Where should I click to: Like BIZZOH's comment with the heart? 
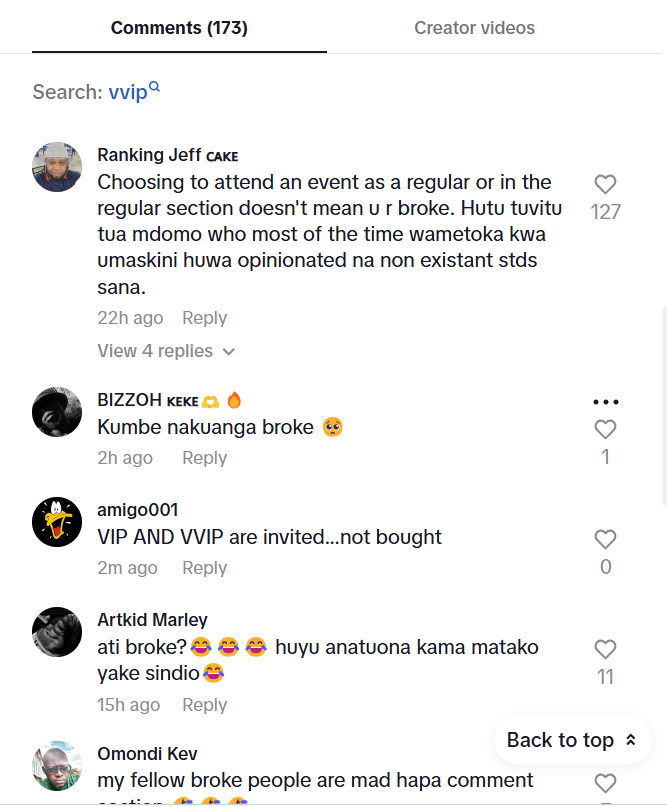coord(605,430)
